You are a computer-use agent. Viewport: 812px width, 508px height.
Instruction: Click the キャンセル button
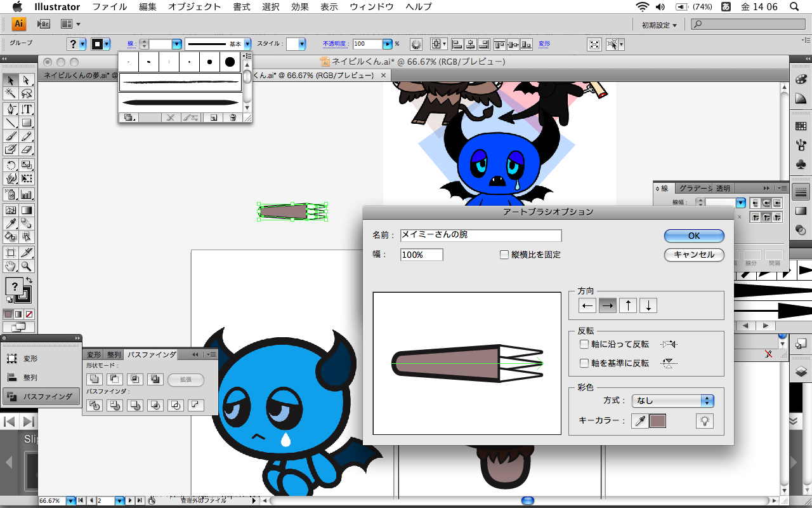coord(694,255)
